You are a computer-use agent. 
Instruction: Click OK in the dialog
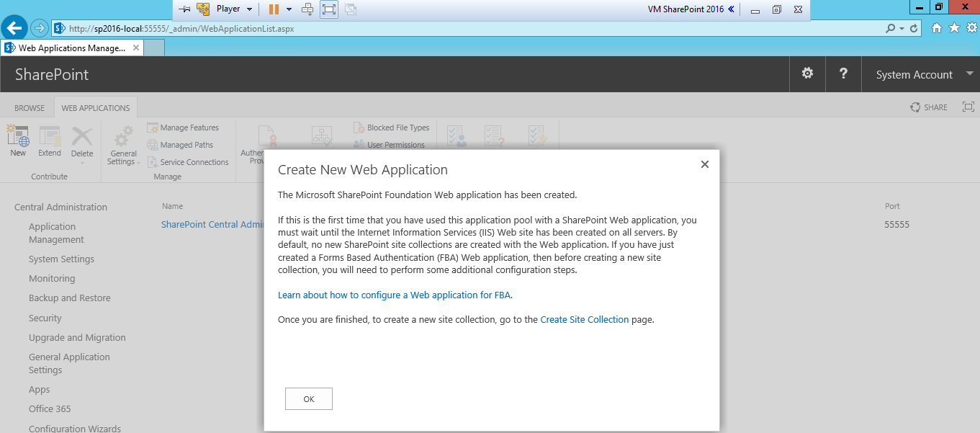(309, 399)
